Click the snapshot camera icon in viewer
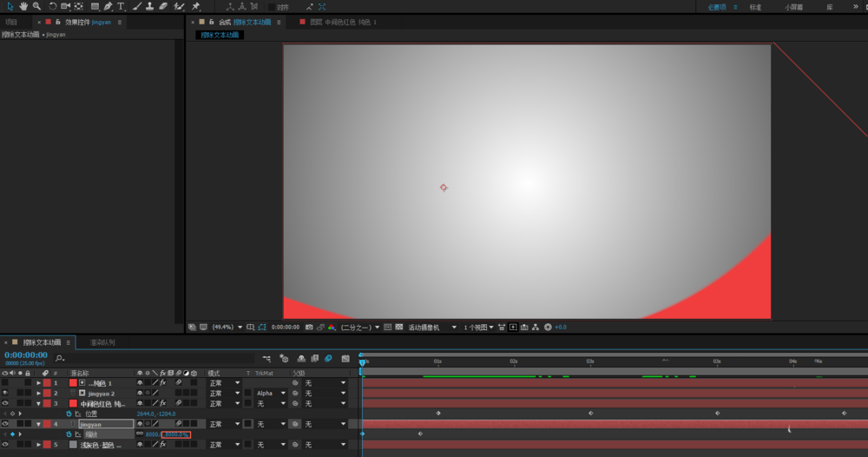868x457 pixels. [x=309, y=328]
